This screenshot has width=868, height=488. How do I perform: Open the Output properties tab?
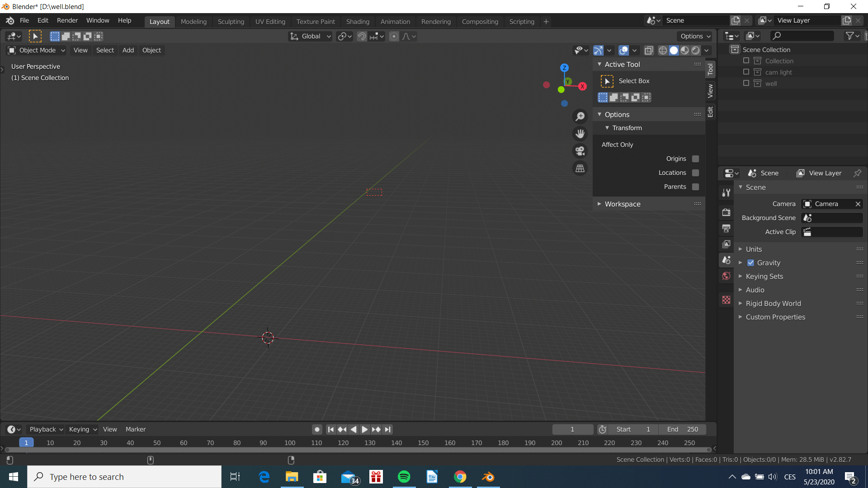point(726,228)
